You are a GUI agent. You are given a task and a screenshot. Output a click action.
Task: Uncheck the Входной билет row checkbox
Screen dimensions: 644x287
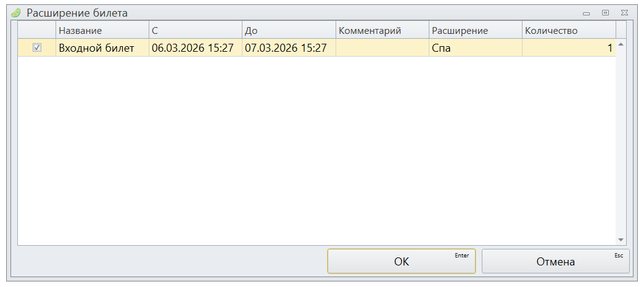coord(37,48)
